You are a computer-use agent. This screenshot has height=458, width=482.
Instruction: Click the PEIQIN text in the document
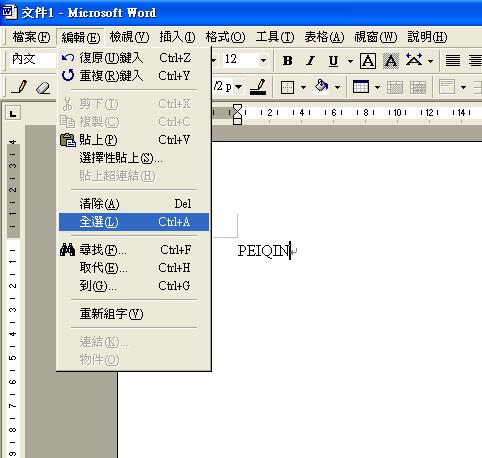pyautogui.click(x=263, y=251)
